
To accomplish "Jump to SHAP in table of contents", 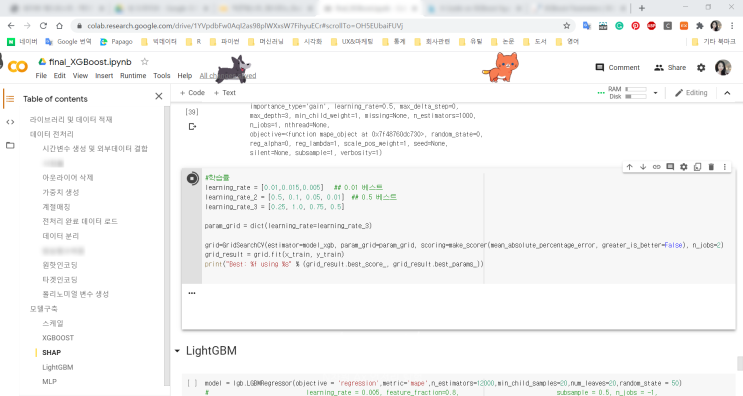I will pyautogui.click(x=52, y=352).
